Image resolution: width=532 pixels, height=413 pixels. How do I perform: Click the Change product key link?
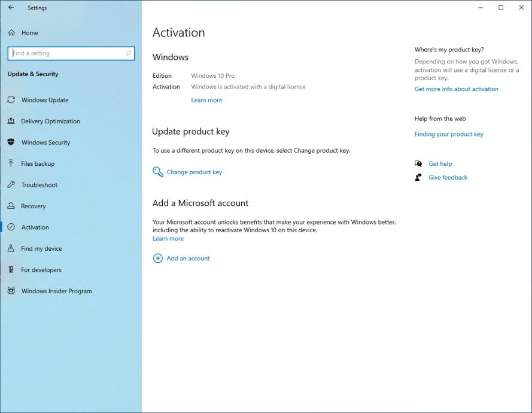(x=194, y=172)
